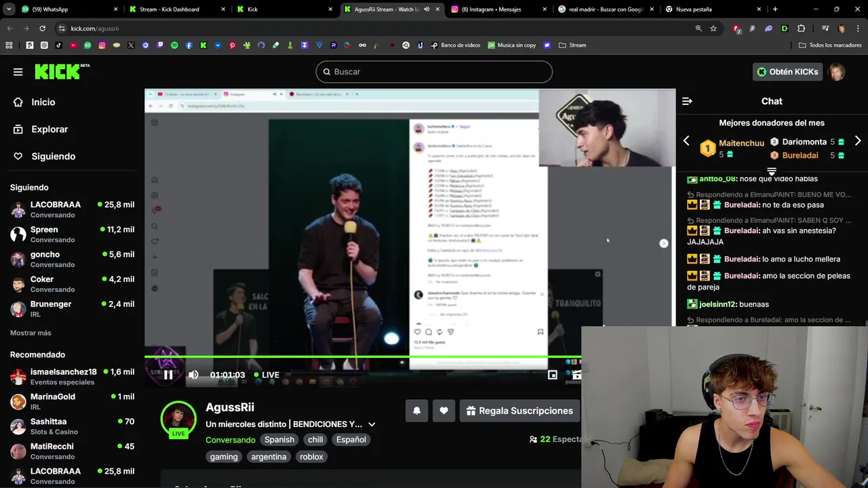This screenshot has height=488, width=868.
Task: Open ismaelsanchez18 recommended channel
Action: [x=72, y=377]
